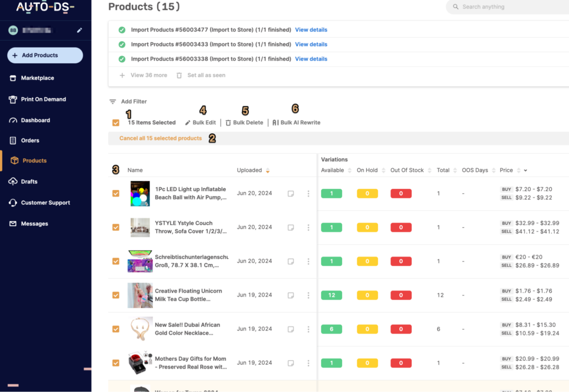Open note icon for Floating Unicorn Cup row
The width and height of the screenshot is (569, 392).
point(291,295)
